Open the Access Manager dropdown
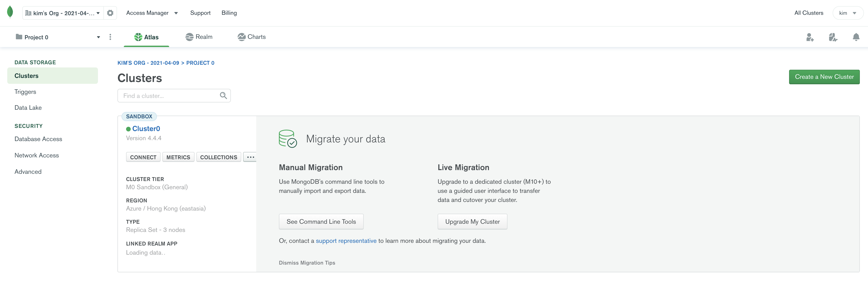 pyautogui.click(x=152, y=13)
